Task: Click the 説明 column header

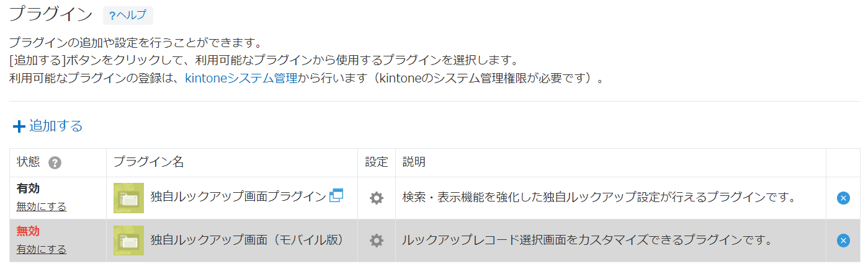Action: tap(414, 162)
